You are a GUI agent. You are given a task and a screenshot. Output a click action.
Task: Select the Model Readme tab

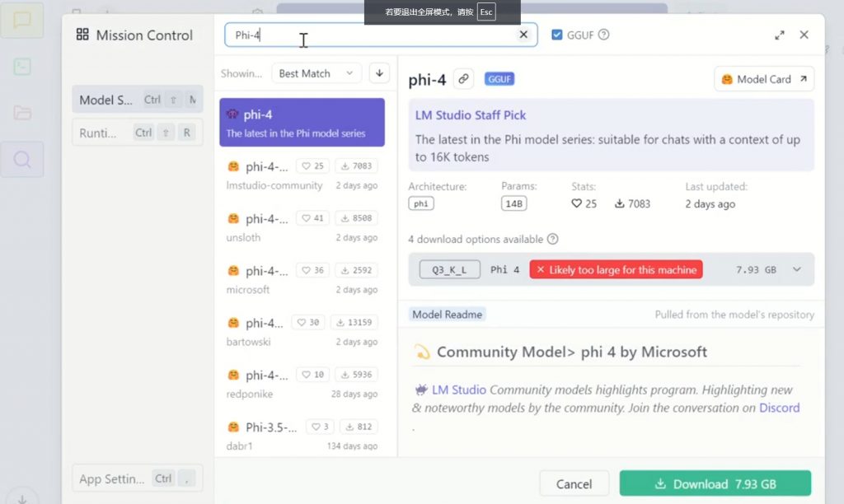[448, 314]
